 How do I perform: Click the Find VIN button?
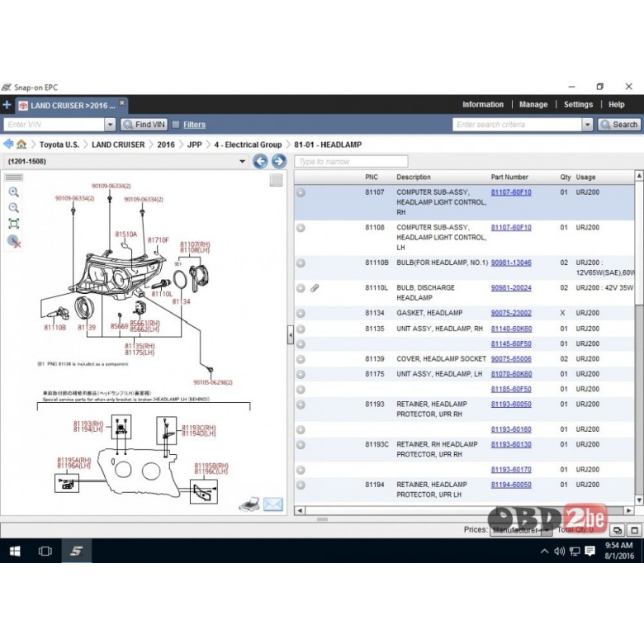pos(144,125)
